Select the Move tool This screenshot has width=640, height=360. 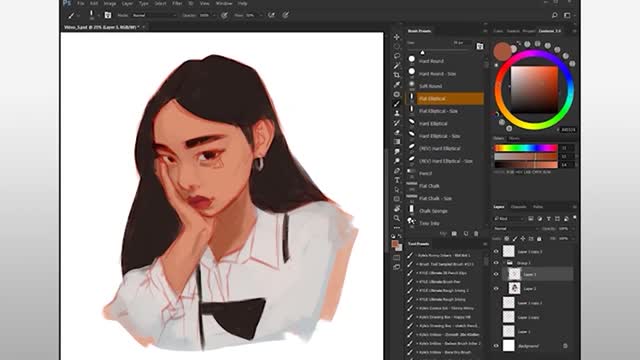[x=397, y=37]
